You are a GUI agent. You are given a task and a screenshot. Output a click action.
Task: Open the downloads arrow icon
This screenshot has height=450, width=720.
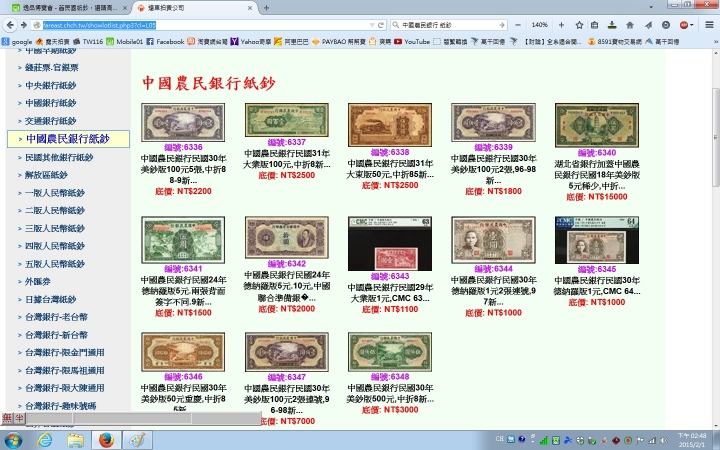point(612,25)
